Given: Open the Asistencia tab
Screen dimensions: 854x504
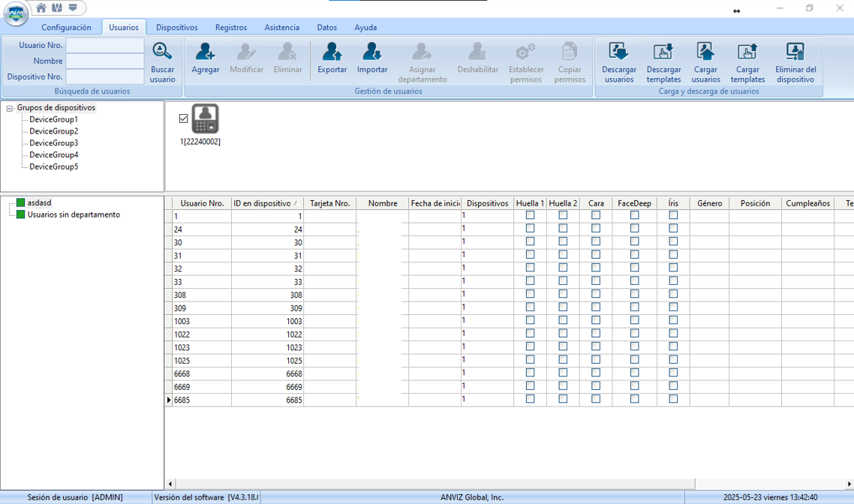Looking at the screenshot, I should pos(281,27).
